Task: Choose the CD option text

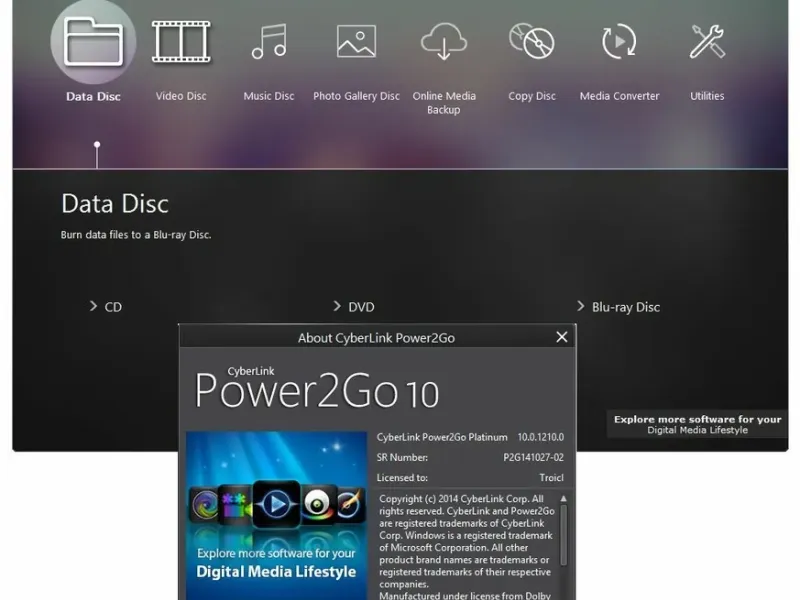Action: coord(113,307)
